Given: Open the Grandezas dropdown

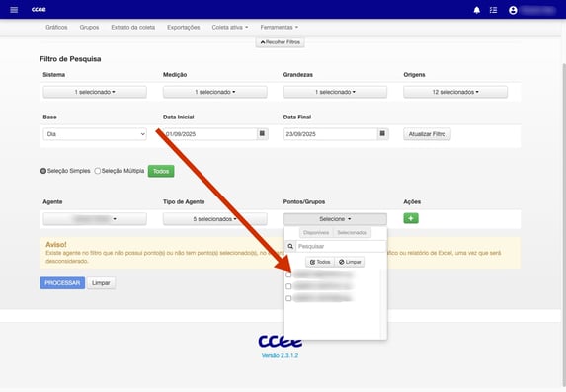Looking at the screenshot, I should [335, 92].
